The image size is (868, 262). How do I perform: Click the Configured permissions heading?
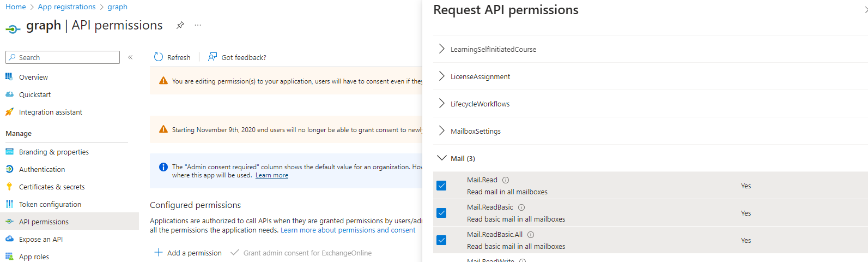(195, 205)
